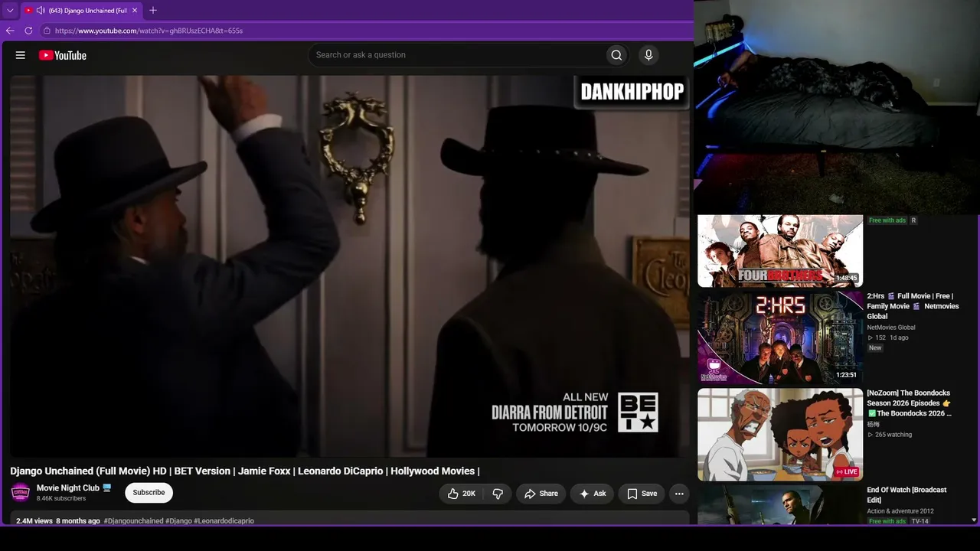
Task: Click the browser address bar URL
Action: (149, 31)
